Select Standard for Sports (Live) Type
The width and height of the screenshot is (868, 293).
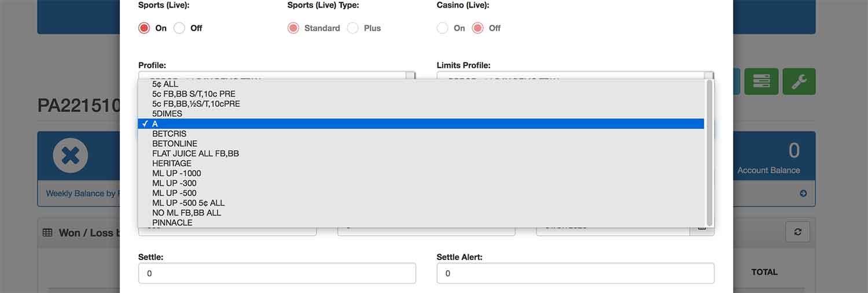(x=293, y=28)
